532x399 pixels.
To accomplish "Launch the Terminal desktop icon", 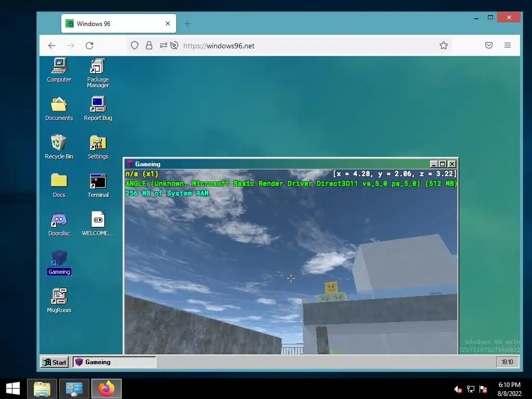I will click(x=98, y=185).
